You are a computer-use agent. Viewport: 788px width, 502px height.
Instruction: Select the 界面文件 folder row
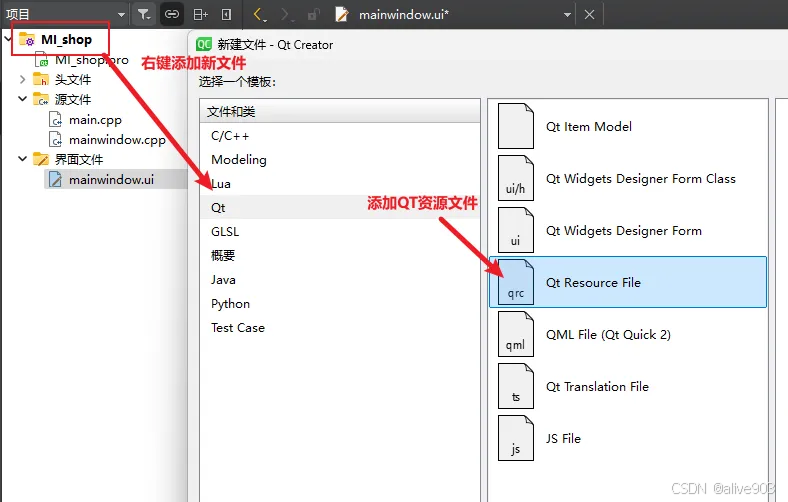(x=79, y=159)
